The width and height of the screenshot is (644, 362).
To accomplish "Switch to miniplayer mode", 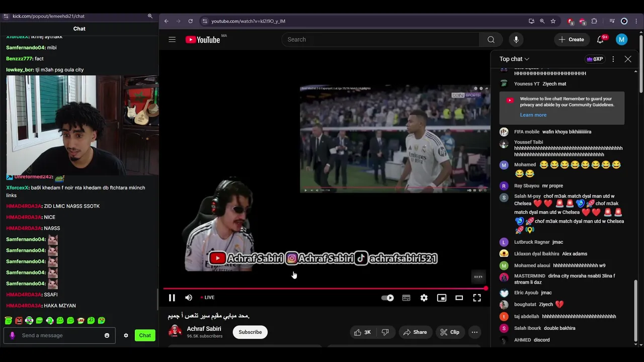I will pyautogui.click(x=442, y=298).
